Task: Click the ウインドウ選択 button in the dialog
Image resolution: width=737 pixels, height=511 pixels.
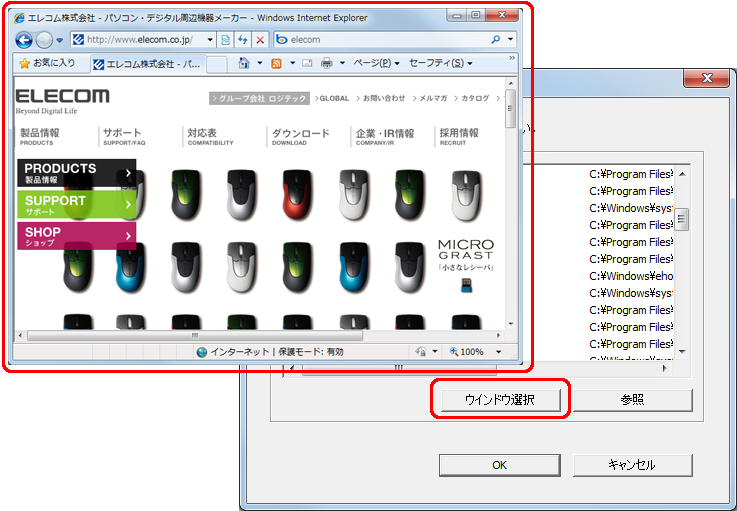Action: [x=500, y=400]
